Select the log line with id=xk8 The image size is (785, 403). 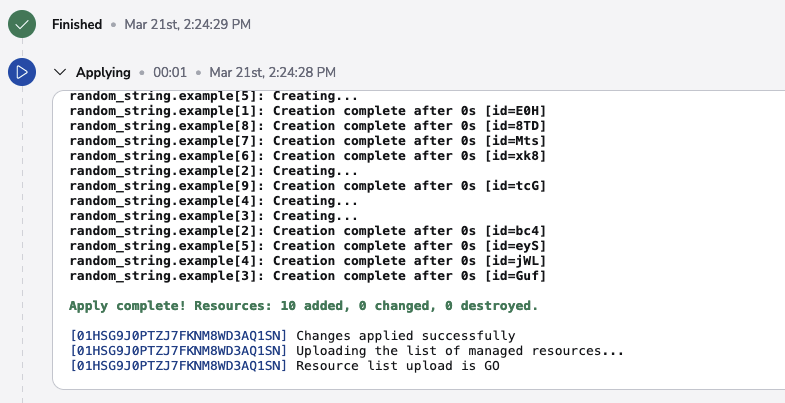307,155
